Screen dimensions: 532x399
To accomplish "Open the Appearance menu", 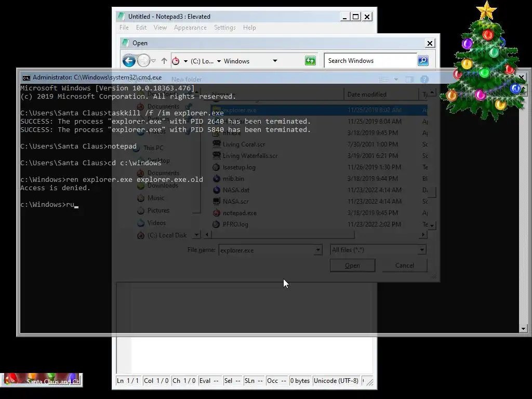I will [190, 28].
